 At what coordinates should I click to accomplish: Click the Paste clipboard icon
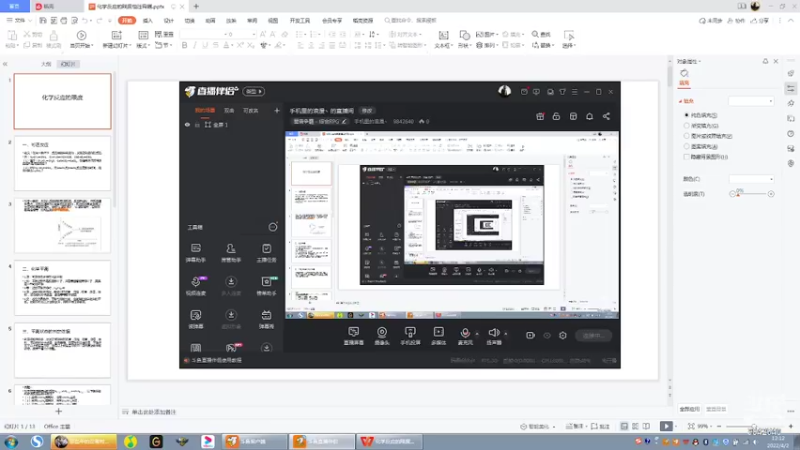pos(12,35)
